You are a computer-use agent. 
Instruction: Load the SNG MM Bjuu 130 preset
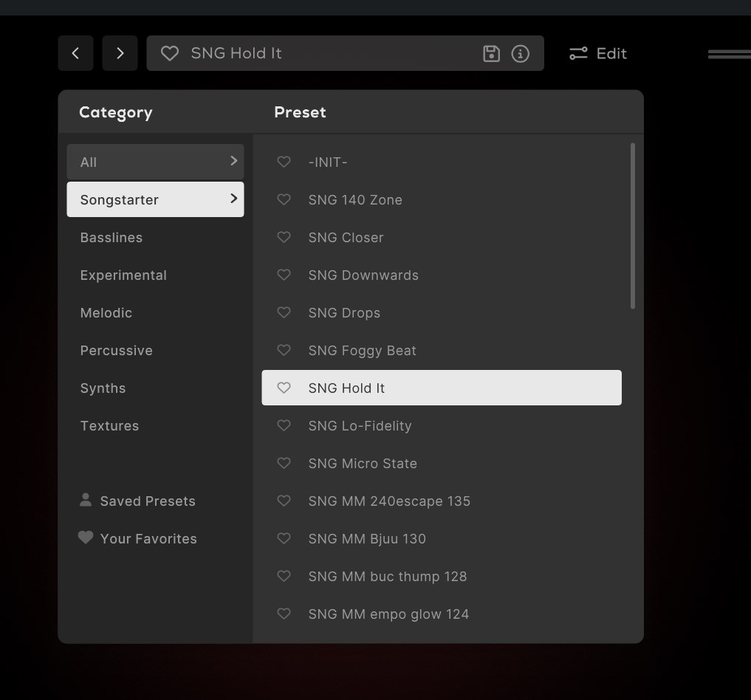367,538
